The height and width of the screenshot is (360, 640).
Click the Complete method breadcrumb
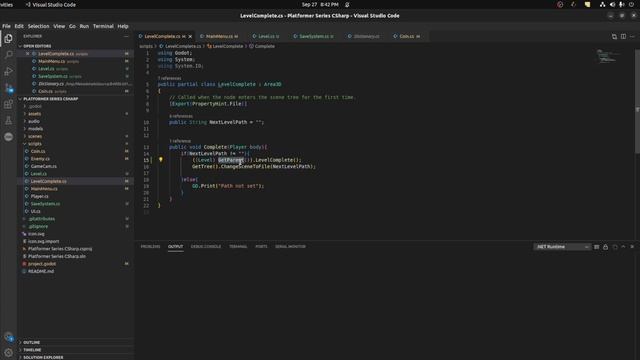(x=262, y=46)
